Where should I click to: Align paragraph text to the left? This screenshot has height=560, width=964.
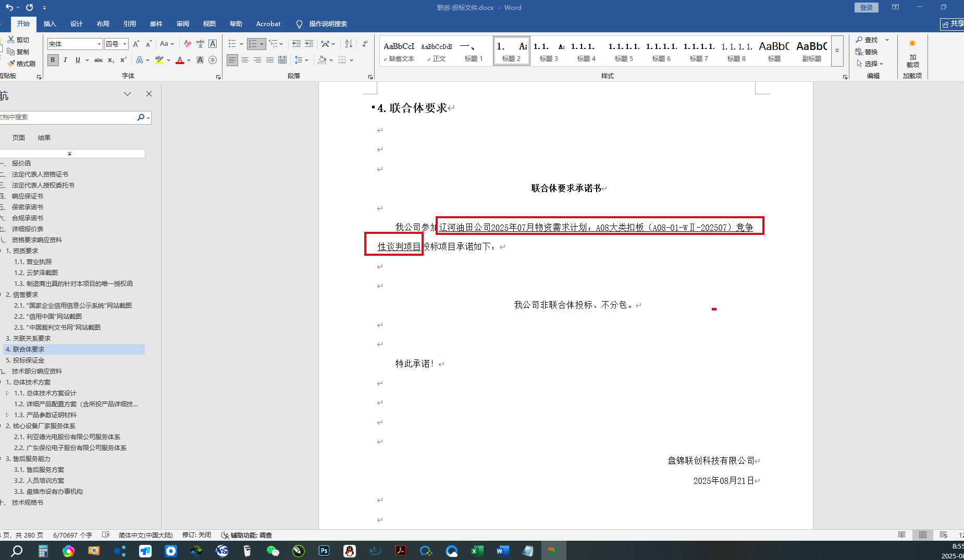(x=232, y=60)
